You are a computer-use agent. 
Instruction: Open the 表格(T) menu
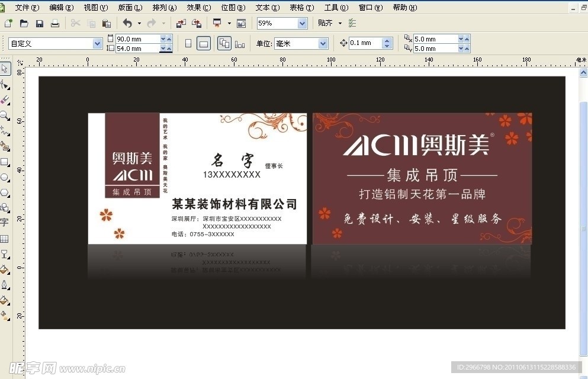[302, 8]
